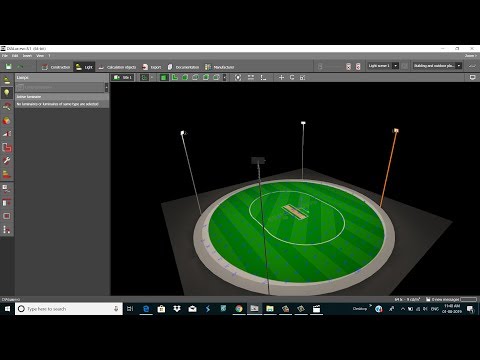Select the yellow Lamps bulb tool
480x360 pixels.
[x=7, y=93]
